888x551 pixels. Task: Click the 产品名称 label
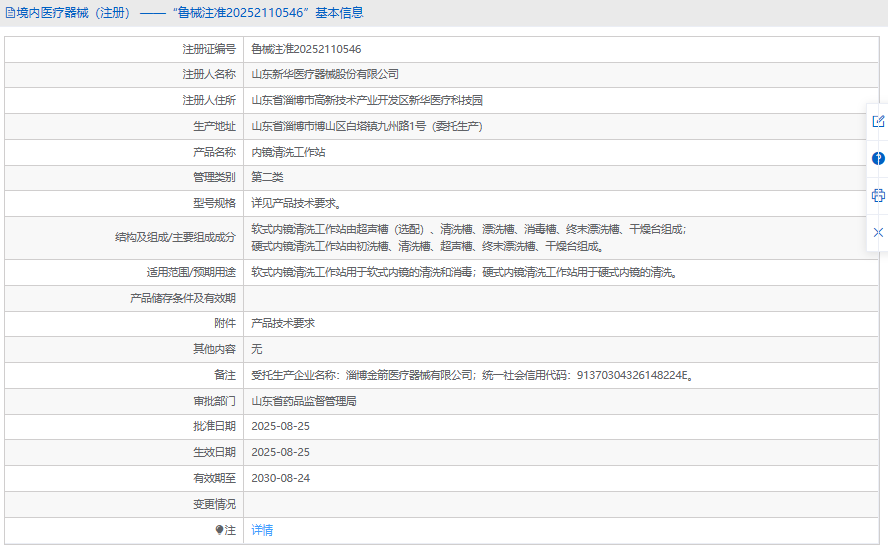coord(215,152)
